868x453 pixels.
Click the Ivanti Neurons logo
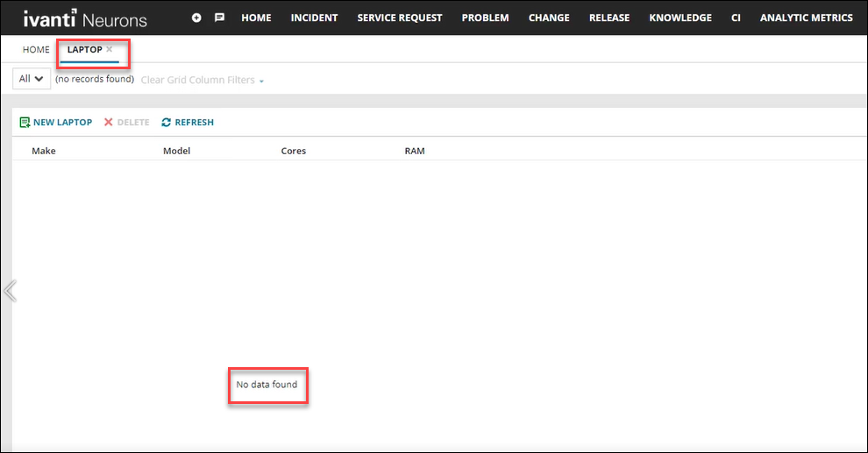tap(85, 18)
